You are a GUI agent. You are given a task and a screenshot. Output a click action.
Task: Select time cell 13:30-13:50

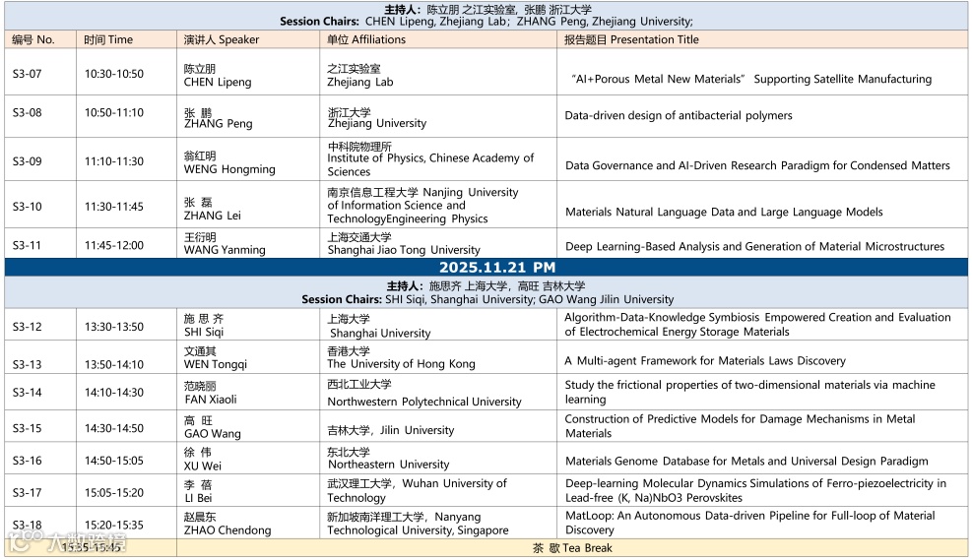(114, 327)
